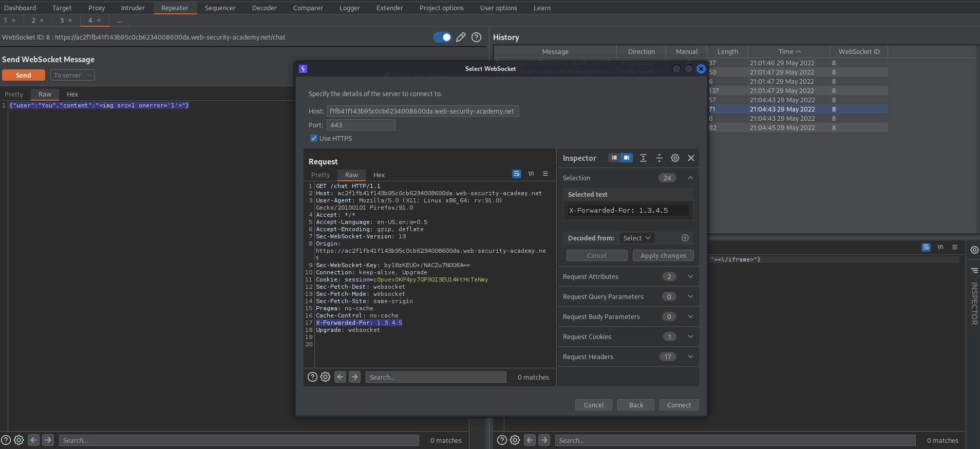Open the Intruder tab
The image size is (980, 449).
click(133, 8)
